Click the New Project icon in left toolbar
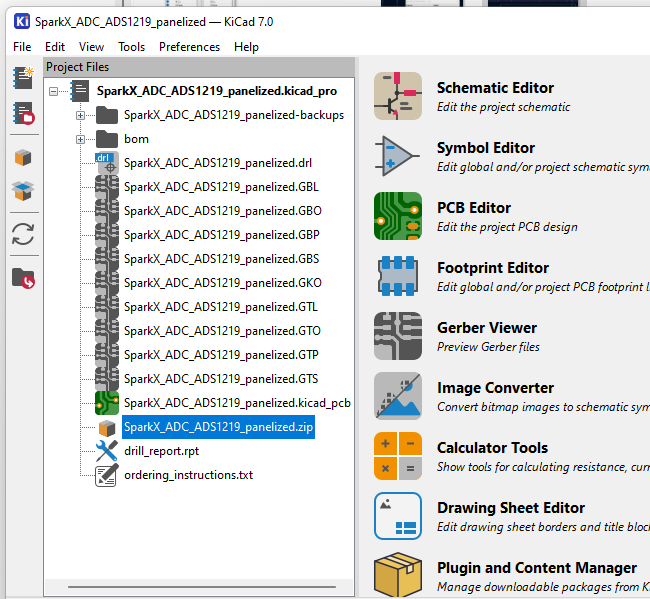 23,78
